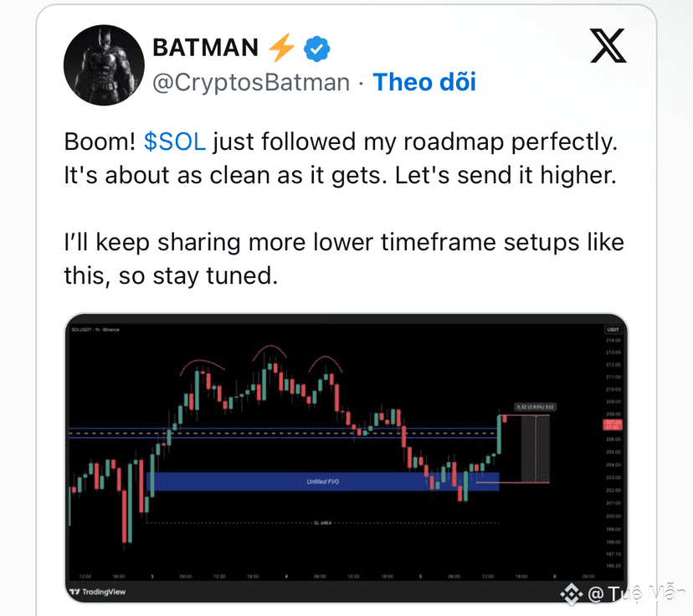Image resolution: width=693 pixels, height=616 pixels.
Task: Click the red current price tag
Action: pos(613,424)
